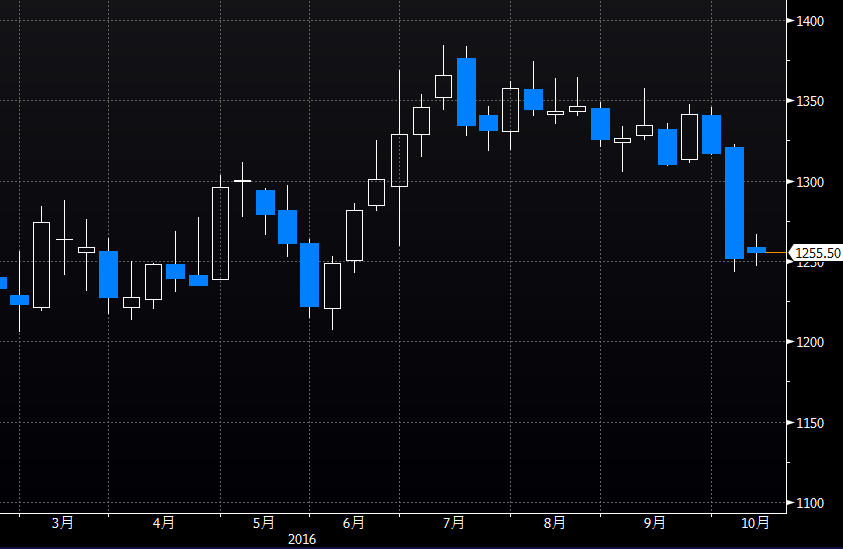Select the 4月 month label on time axis
This screenshot has width=843, height=549.
(164, 522)
